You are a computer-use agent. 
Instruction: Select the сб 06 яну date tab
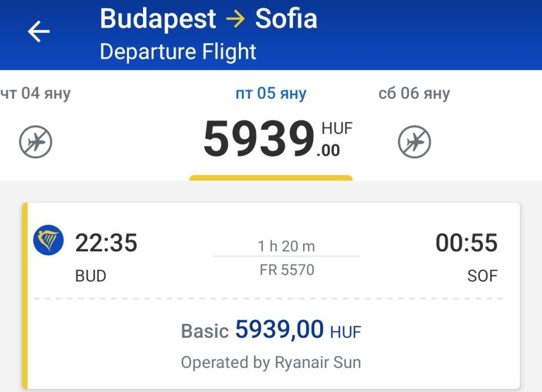414,94
